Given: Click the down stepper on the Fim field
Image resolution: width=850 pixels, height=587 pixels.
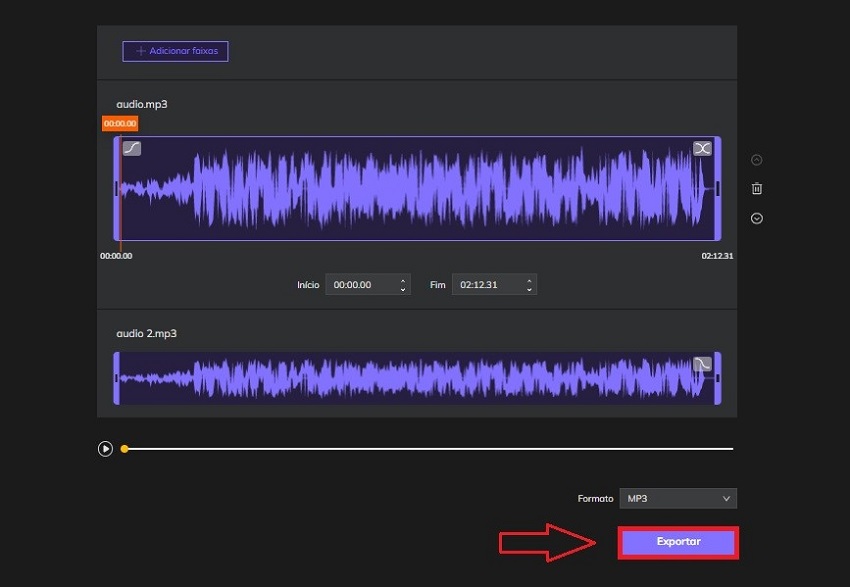Looking at the screenshot, I should click(x=527, y=288).
